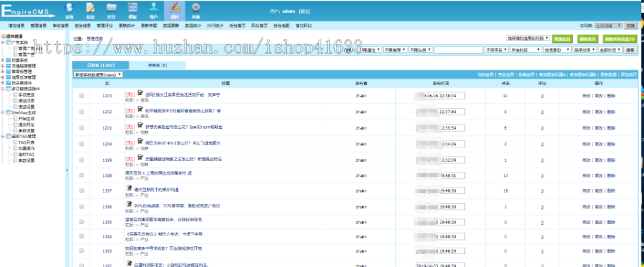Click the 退出 logout link beside admin

304,11
